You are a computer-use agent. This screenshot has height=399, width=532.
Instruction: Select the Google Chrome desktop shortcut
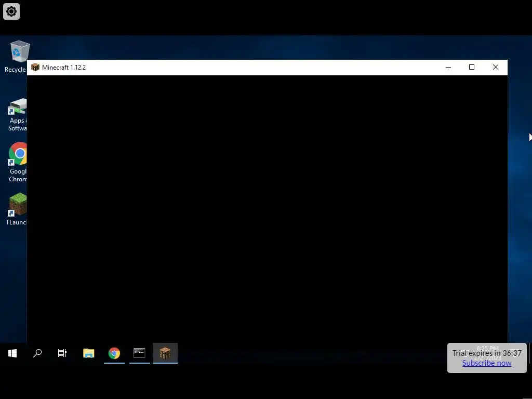point(18,162)
